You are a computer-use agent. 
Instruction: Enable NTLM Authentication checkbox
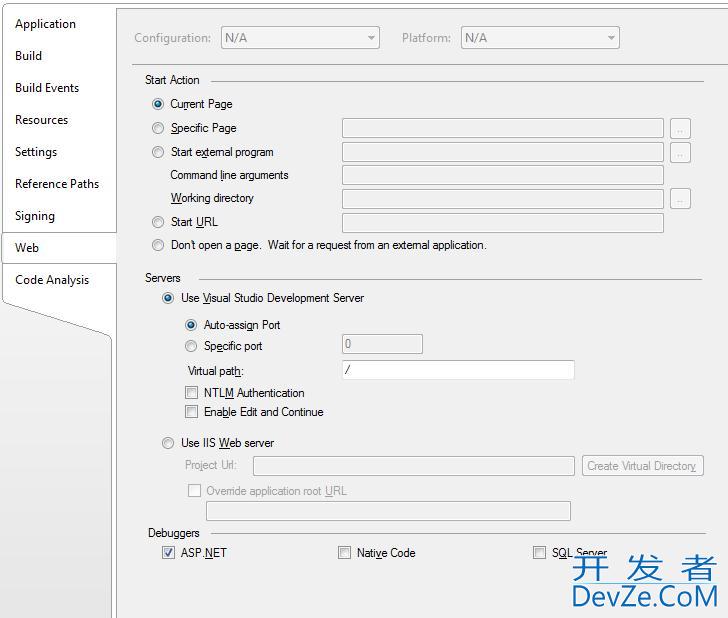point(192,393)
